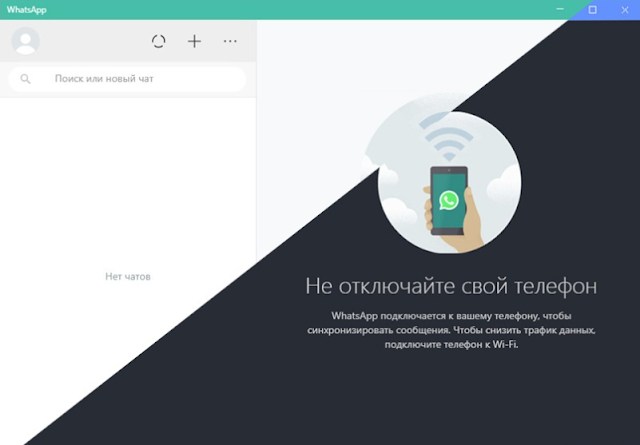Focus the "Поиск или новый чат" search field
The height and width of the screenshot is (445, 640).
tap(127, 79)
